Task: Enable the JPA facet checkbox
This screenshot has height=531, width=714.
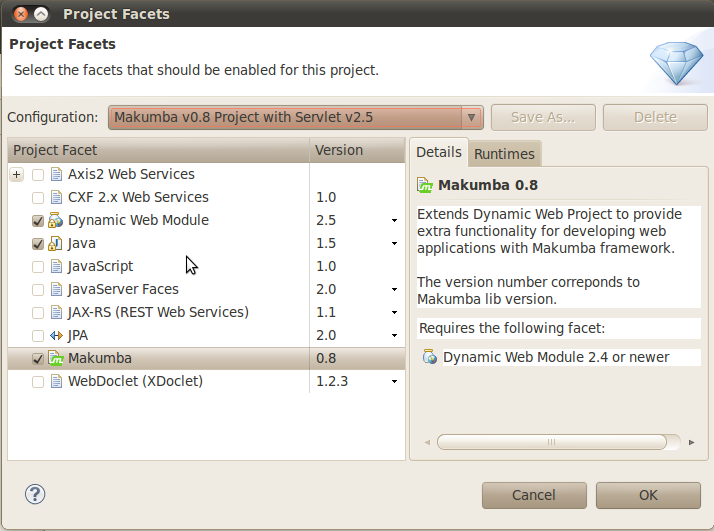Action: click(x=38, y=336)
